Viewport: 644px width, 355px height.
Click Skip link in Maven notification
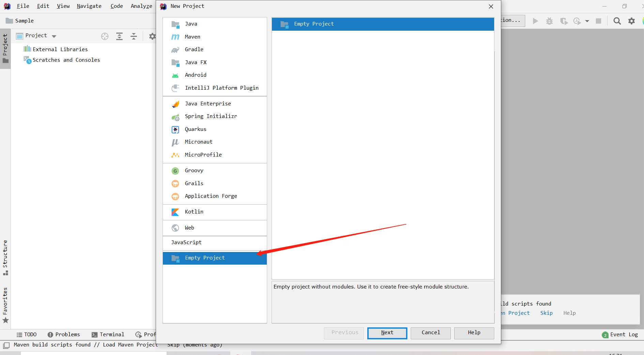click(547, 313)
